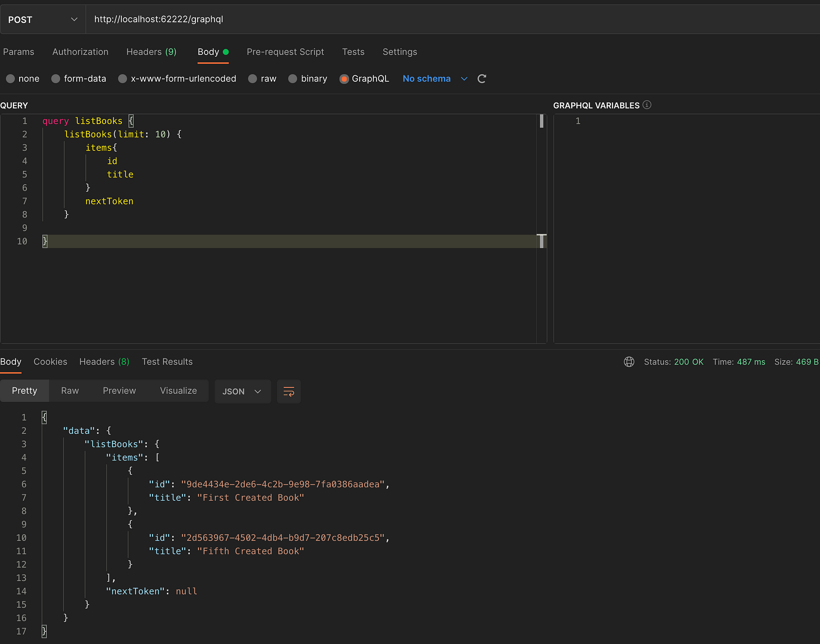The image size is (820, 644).
Task: Click inside GraphQL variables editor
Action: (687, 229)
